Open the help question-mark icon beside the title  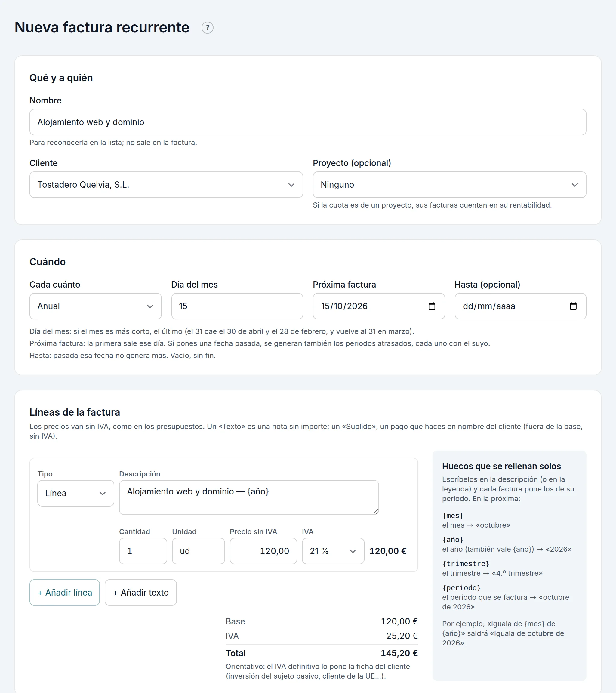[x=208, y=28]
